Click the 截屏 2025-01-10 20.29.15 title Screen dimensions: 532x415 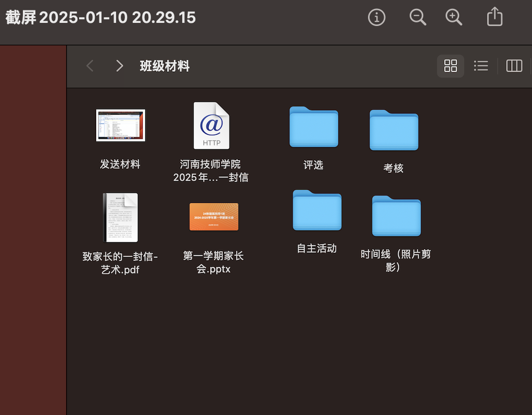(x=101, y=17)
